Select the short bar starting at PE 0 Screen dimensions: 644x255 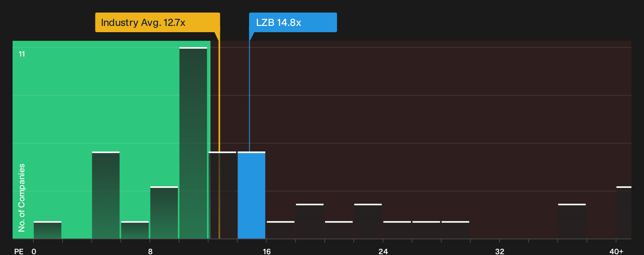point(48,230)
